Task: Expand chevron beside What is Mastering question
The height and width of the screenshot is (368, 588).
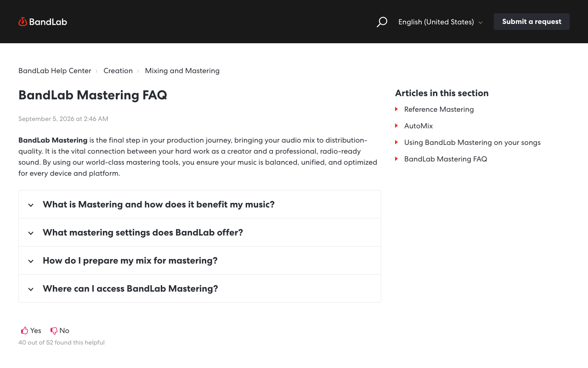Action: pos(31,205)
